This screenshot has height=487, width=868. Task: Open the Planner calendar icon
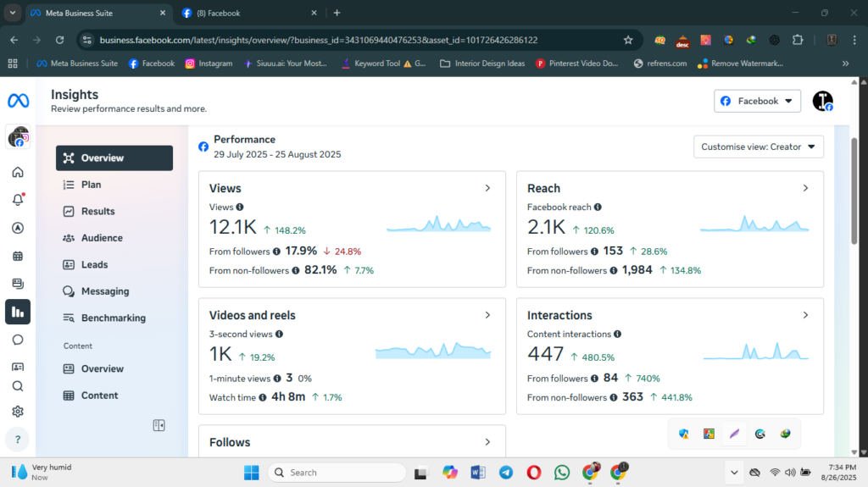point(18,257)
